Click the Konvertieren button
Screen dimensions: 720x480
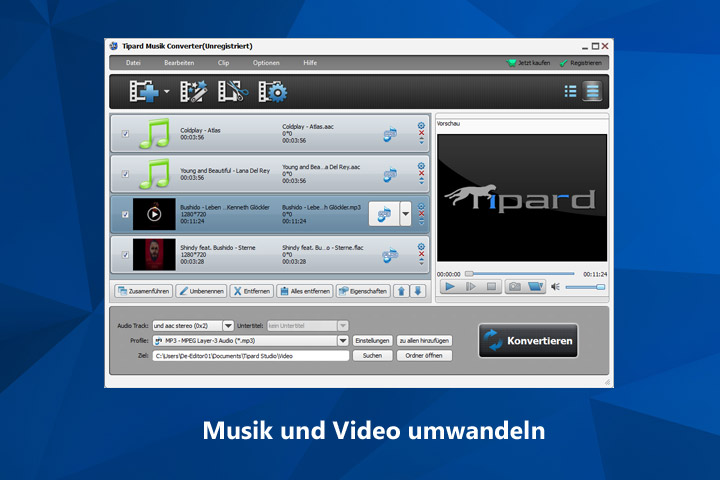(528, 341)
